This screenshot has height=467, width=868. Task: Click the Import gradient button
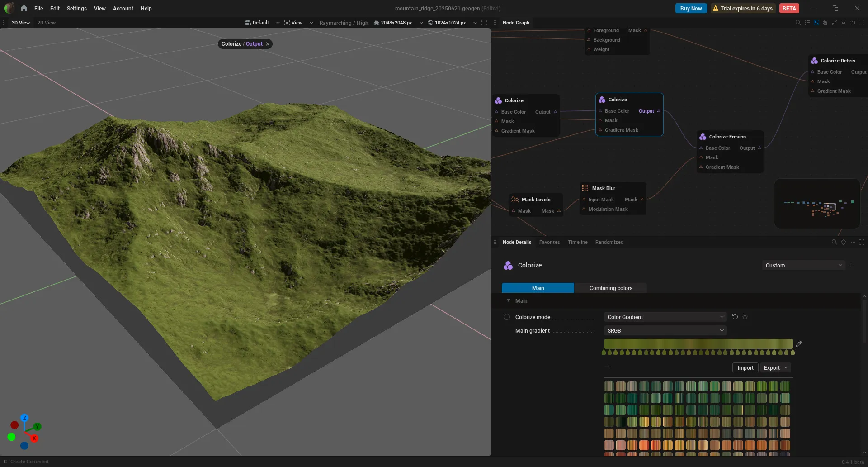[745, 367]
